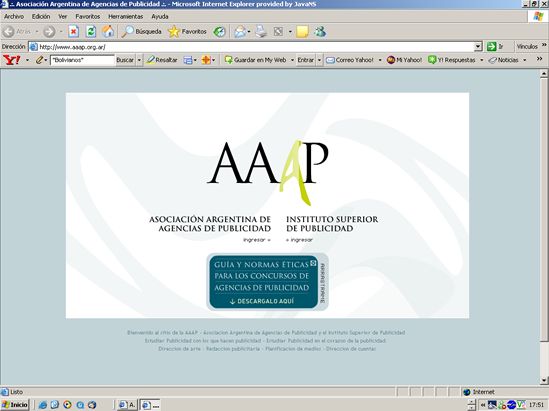Click Resaltar highlighter button
The height and width of the screenshot is (411, 549).
(x=162, y=60)
